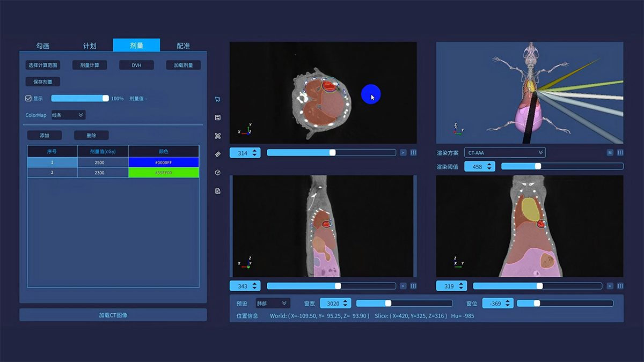The image size is (644, 362).
Task: Toggle the 显示 checkbox
Action: pyautogui.click(x=28, y=99)
